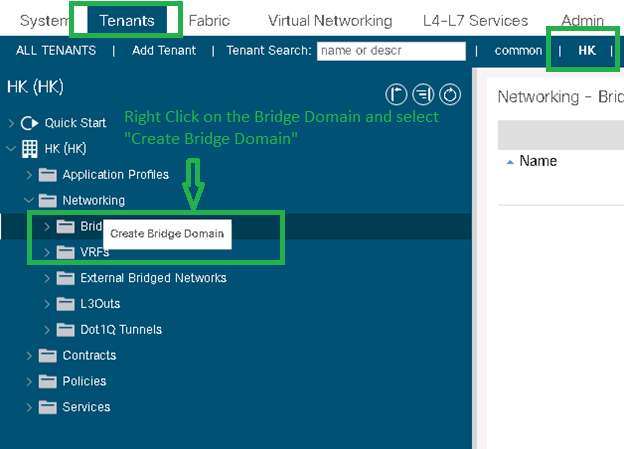
Task: Expand the Quick Start node
Action: (11, 123)
